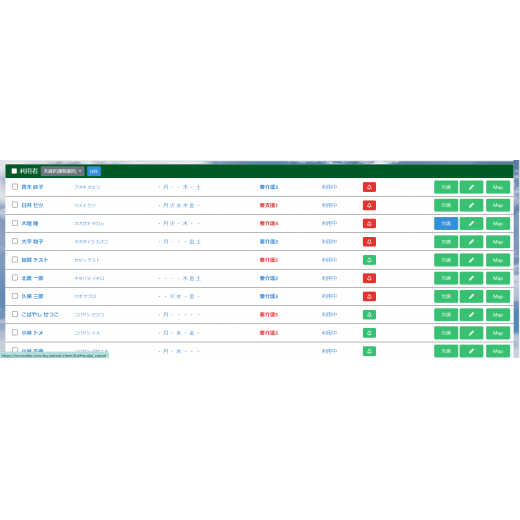This screenshot has width=520, height=520.
Task: Click the Map button in the テスト row
Action: coord(498,260)
